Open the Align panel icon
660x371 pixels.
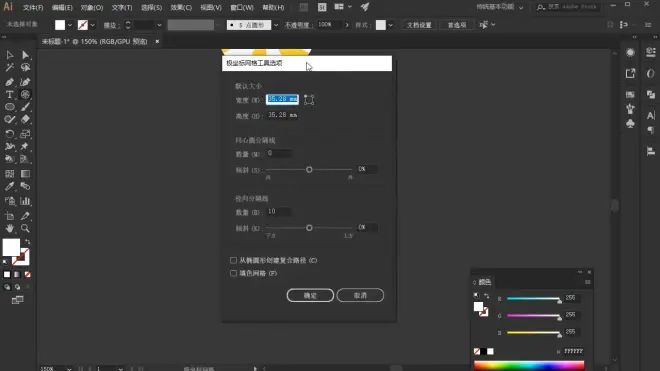[x=651, y=151]
